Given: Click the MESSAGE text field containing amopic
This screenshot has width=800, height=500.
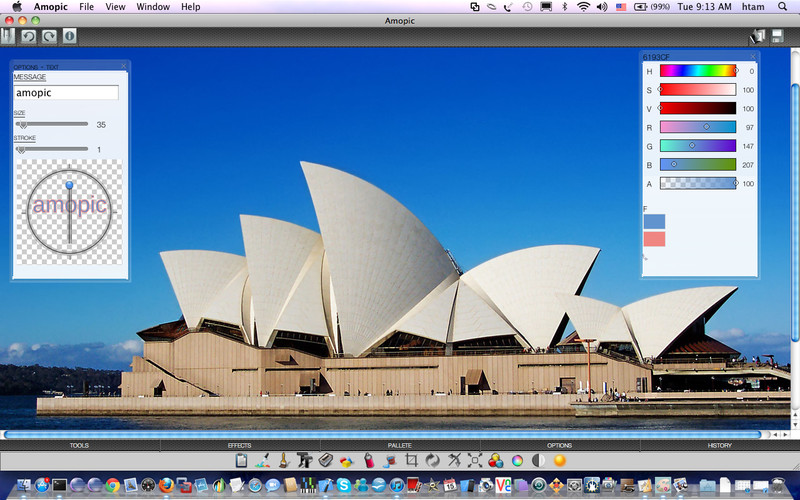Looking at the screenshot, I should [x=65, y=92].
